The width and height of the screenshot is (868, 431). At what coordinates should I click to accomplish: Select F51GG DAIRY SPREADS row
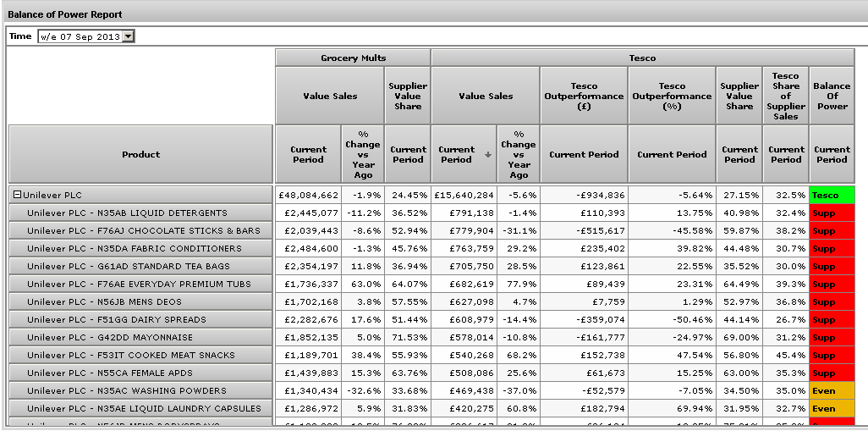click(x=140, y=319)
